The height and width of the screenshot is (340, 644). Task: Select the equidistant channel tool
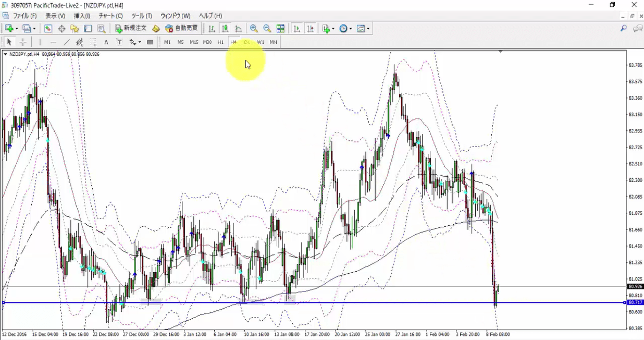coord(80,42)
